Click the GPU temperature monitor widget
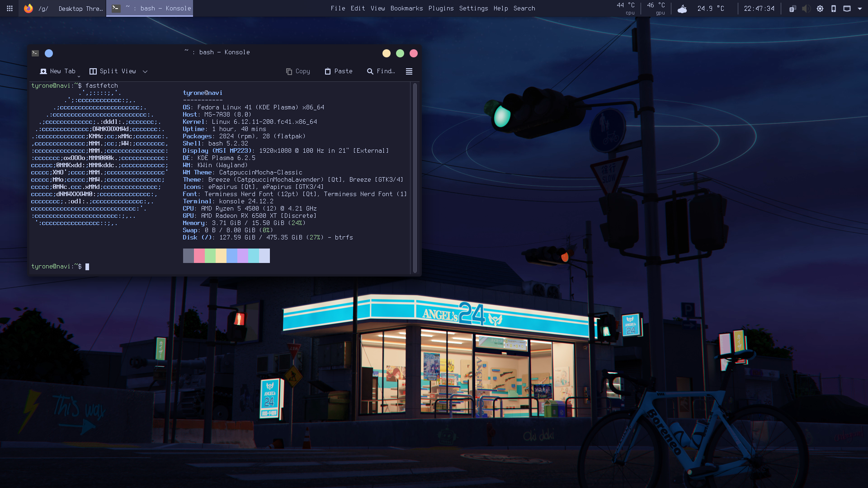Image resolution: width=868 pixels, height=488 pixels. tap(656, 8)
